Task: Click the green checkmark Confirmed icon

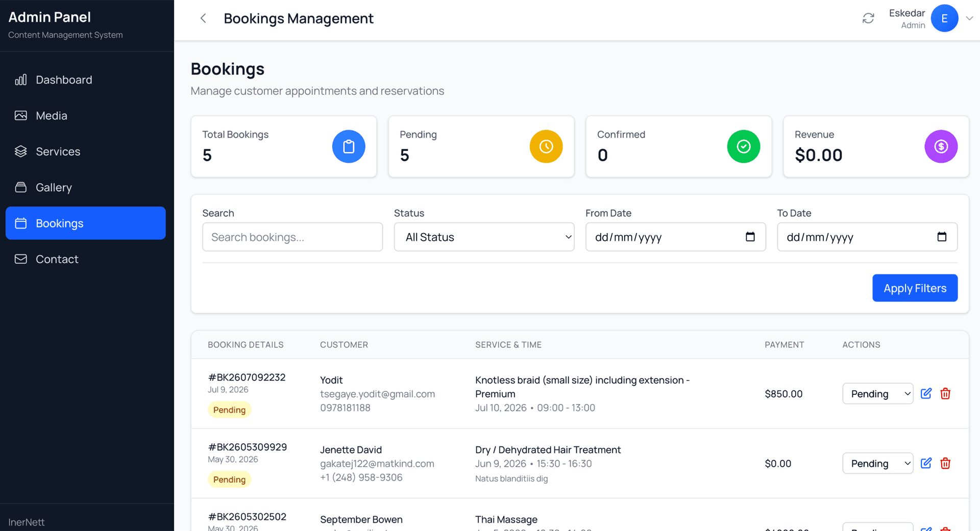Action: coord(744,146)
